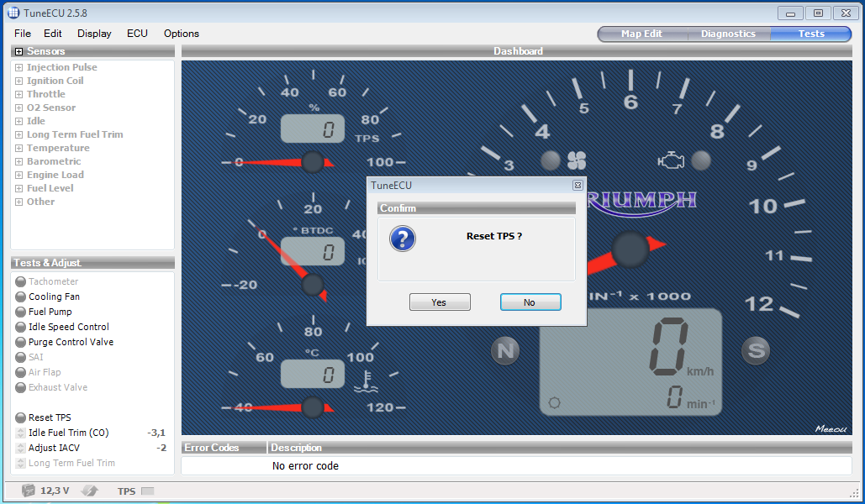Click the TuneECU app icon in title bar

tap(13, 13)
